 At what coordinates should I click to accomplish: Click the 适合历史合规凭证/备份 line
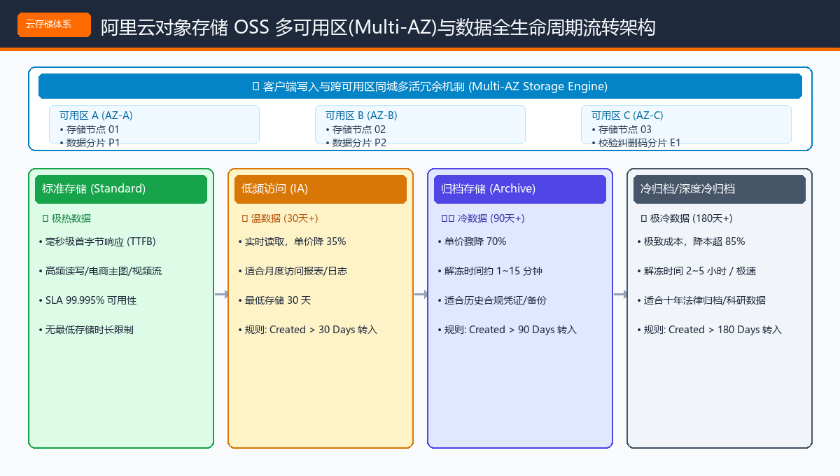492,300
